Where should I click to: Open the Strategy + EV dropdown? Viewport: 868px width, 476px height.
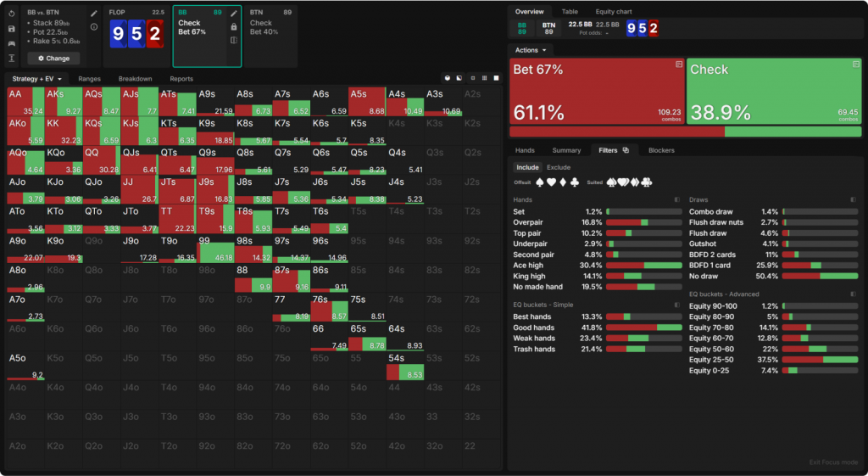pyautogui.click(x=37, y=79)
